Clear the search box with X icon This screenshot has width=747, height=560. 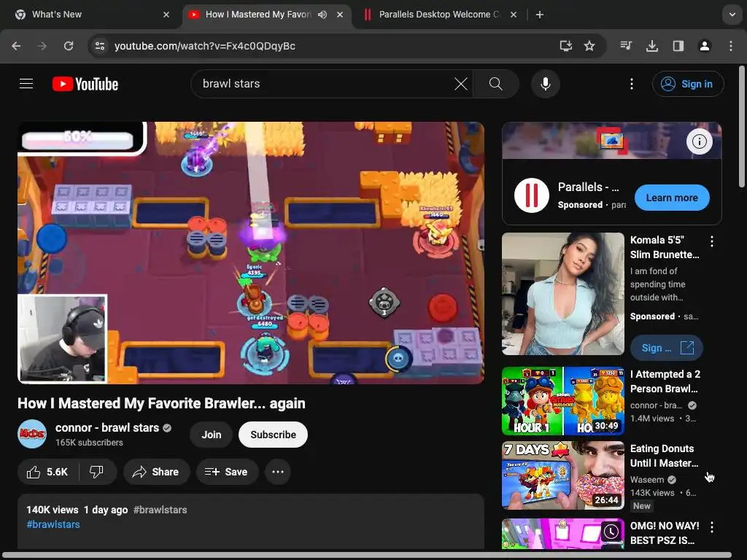point(461,84)
